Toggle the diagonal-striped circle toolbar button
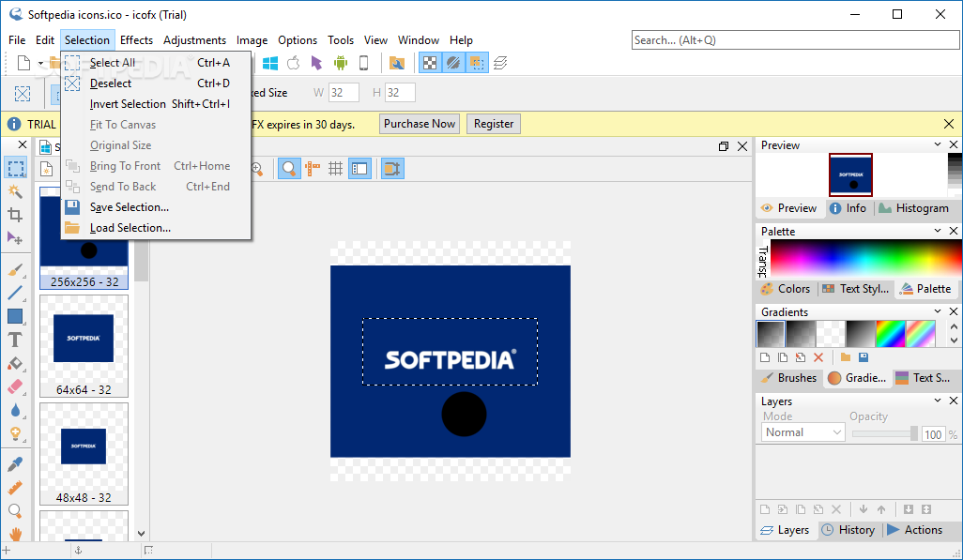Screen dimensions: 963x560 click(x=453, y=63)
